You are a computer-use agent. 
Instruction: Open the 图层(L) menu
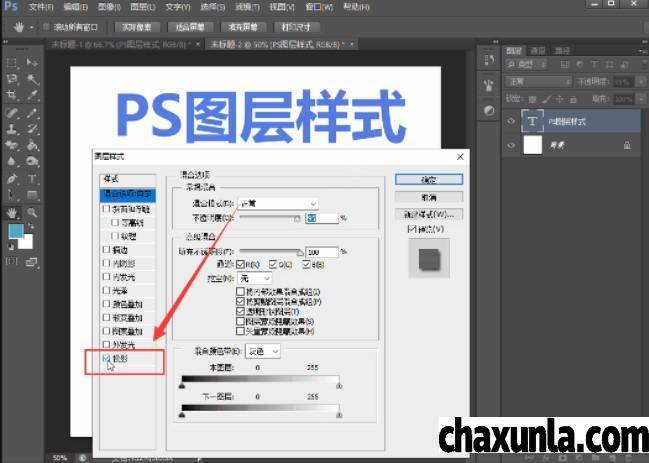tap(143, 7)
